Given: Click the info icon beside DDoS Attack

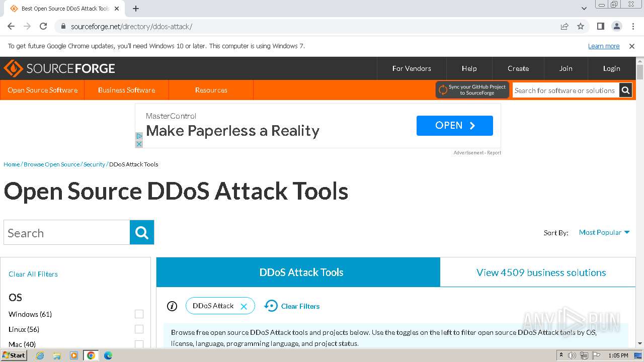Looking at the screenshot, I should 172,306.
